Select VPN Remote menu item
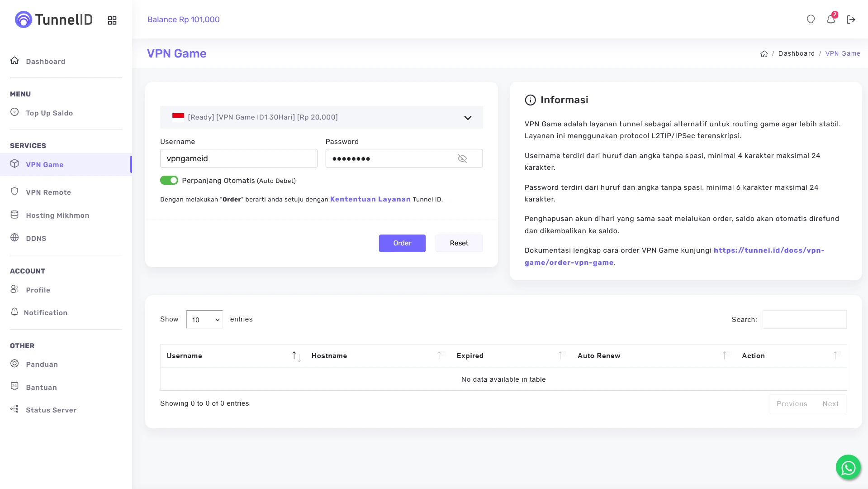Image resolution: width=868 pixels, height=489 pixels. point(66,192)
